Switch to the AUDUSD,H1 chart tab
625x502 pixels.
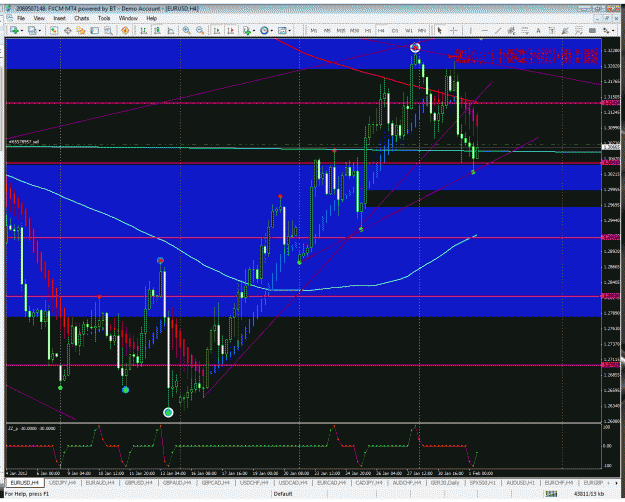pyautogui.click(x=521, y=483)
